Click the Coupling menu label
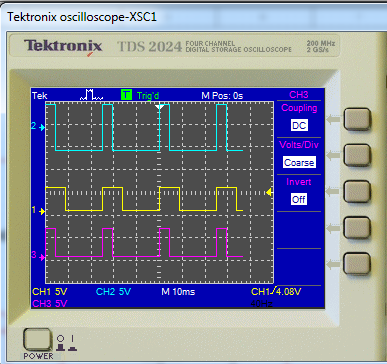 [x=299, y=108]
